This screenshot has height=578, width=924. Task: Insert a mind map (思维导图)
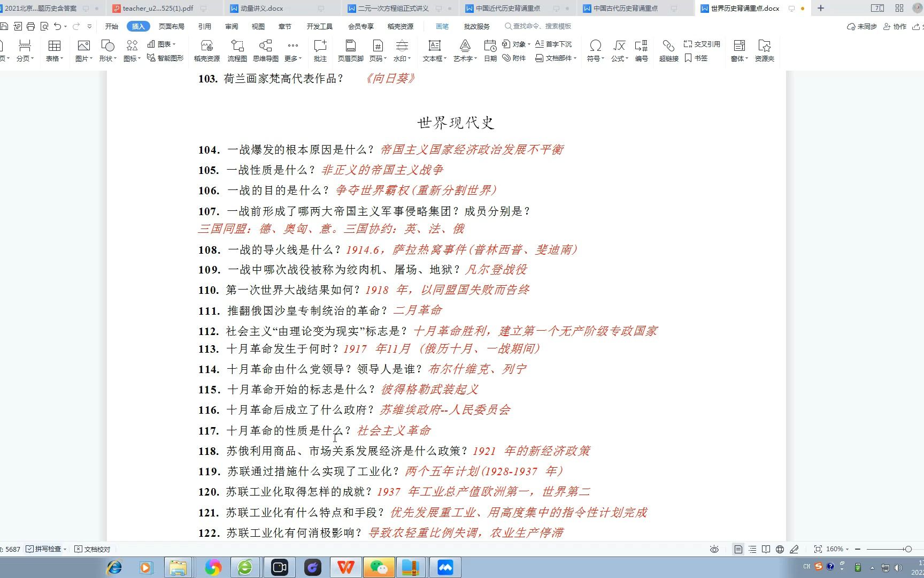click(266, 51)
